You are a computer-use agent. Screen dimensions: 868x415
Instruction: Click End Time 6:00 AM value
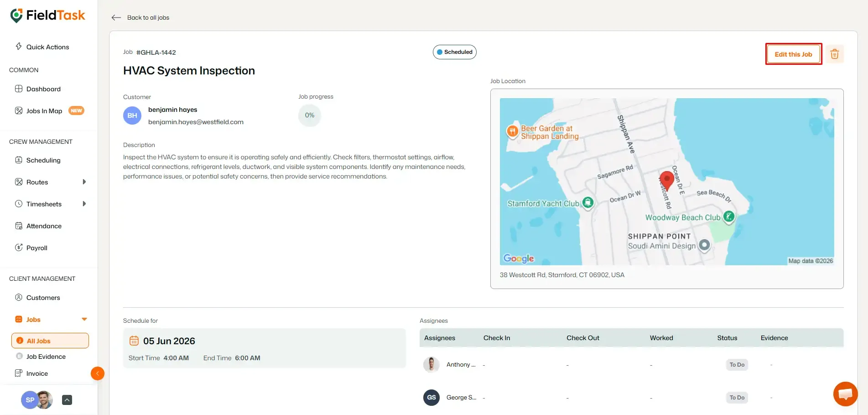(x=248, y=358)
